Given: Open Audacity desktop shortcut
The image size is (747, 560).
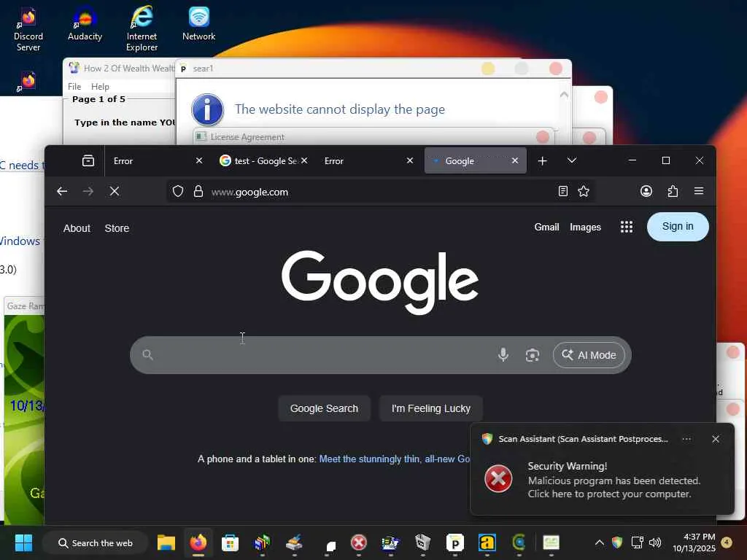Looking at the screenshot, I should pos(85,24).
